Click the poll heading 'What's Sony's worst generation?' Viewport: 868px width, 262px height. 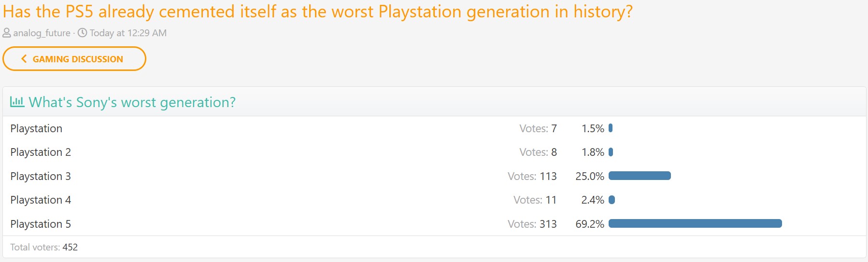(132, 102)
